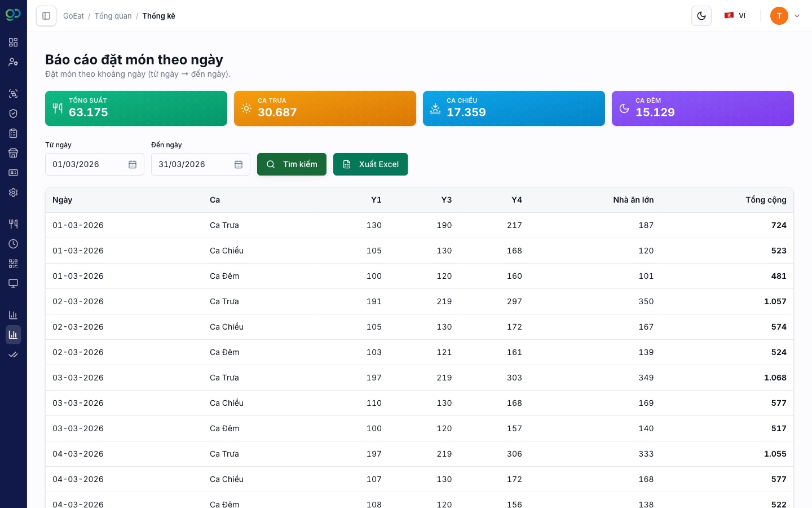Click the Tìm kiếm search button

pos(292,164)
